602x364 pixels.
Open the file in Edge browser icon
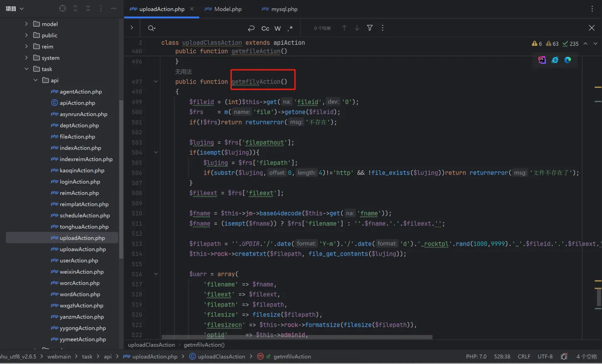[568, 60]
